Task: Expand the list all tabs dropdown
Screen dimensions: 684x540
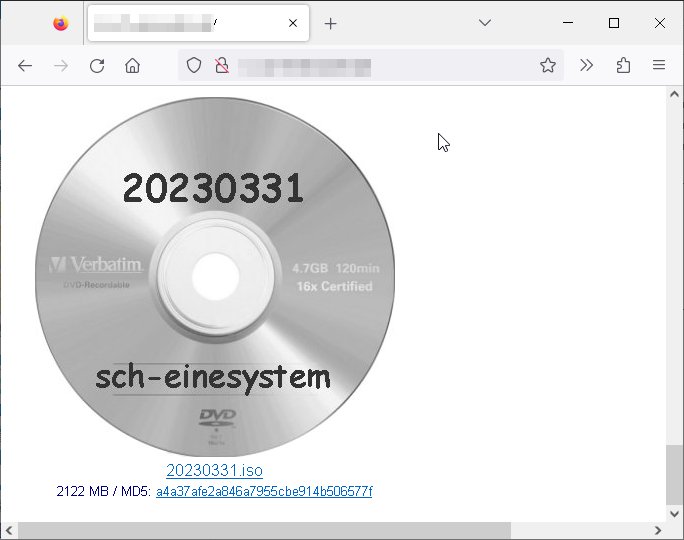Action: point(485,23)
